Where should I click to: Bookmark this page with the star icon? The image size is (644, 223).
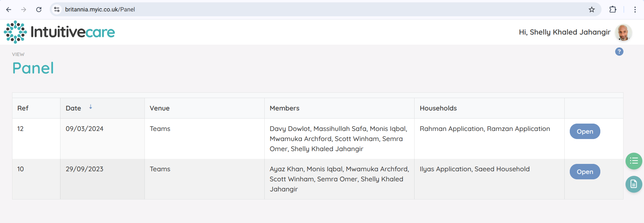click(x=592, y=9)
